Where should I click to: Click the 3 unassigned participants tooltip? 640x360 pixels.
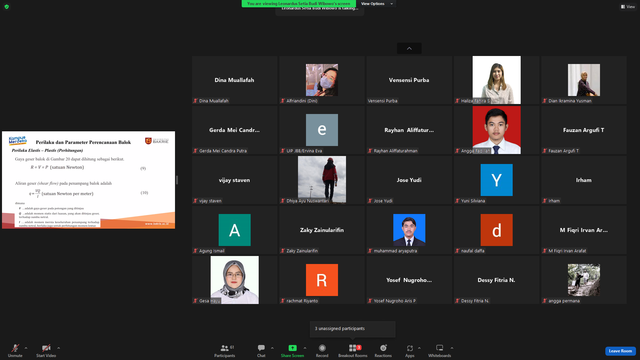[x=353, y=329]
